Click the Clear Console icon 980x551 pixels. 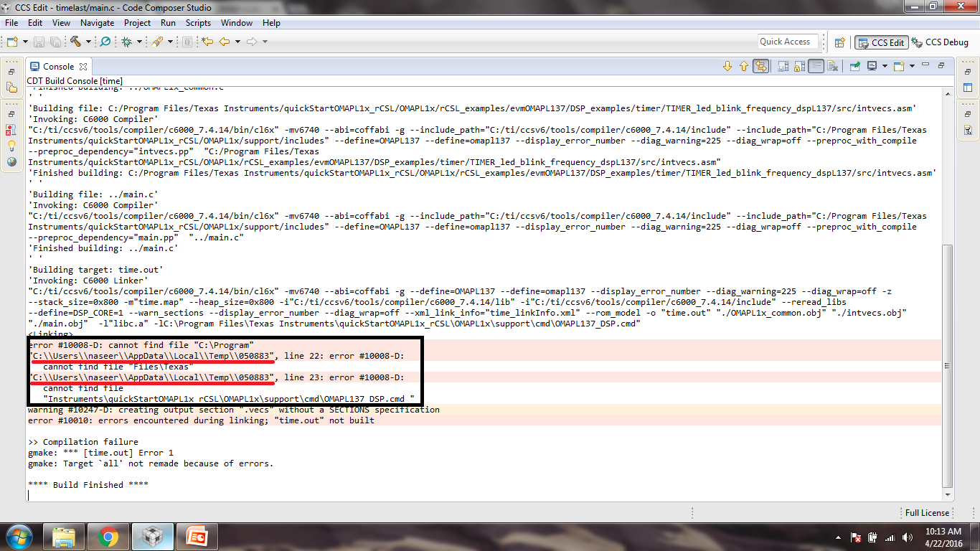click(833, 67)
